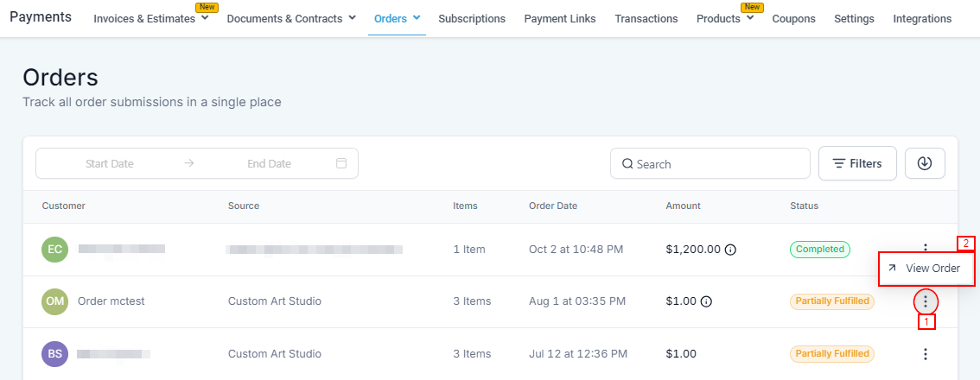Go to the Transactions tab
This screenshot has height=380, width=980.
coord(646,18)
